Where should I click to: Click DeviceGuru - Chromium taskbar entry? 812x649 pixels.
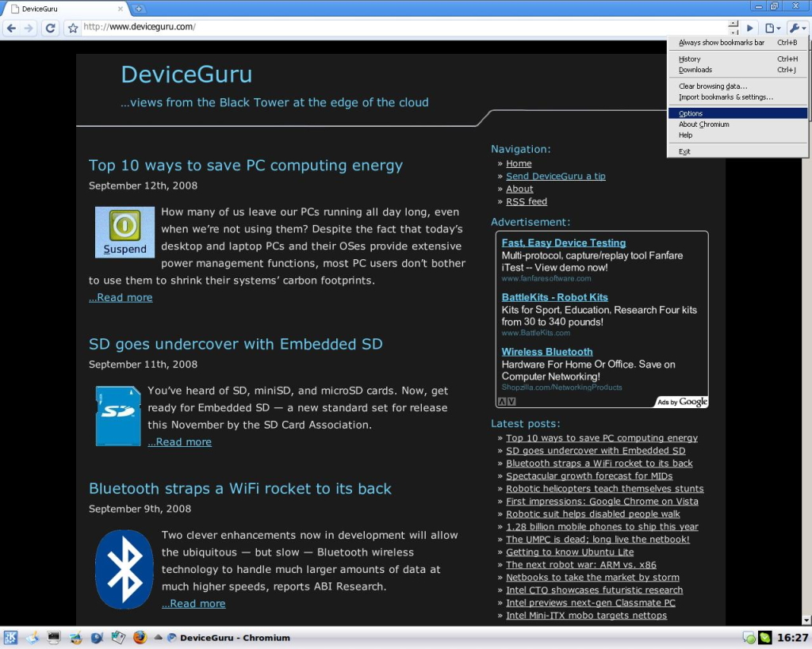[x=229, y=638]
